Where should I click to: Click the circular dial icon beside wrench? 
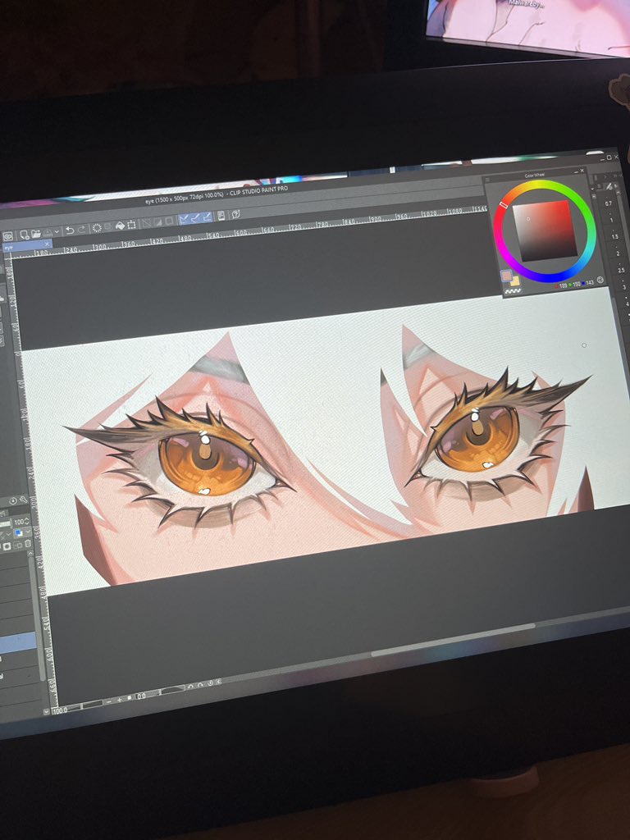[13, 501]
